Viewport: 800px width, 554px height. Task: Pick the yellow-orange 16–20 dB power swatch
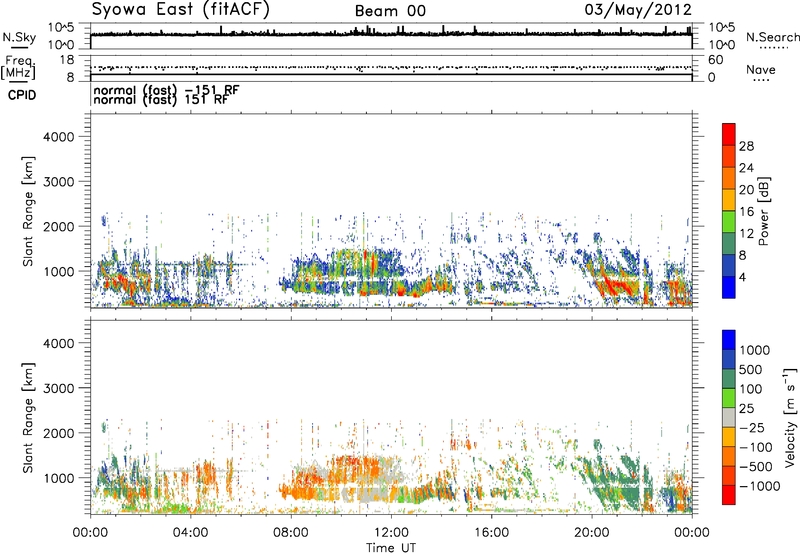point(729,200)
